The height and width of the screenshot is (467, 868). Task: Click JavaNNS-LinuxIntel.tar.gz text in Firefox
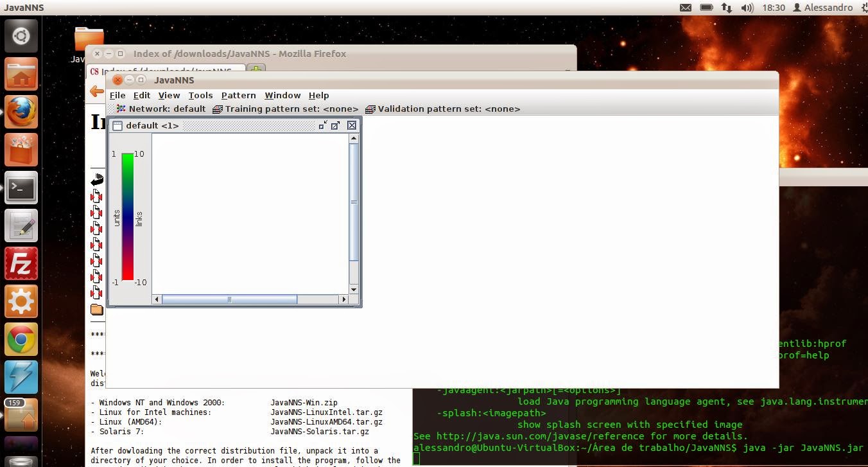coord(327,412)
